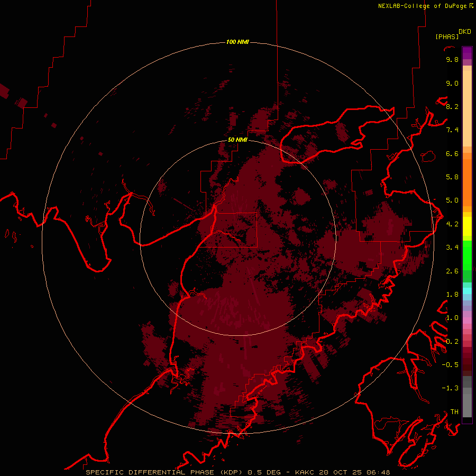Screen dimensions: 476x476
Task: Click the 1.0 legend value
Action: (452, 318)
